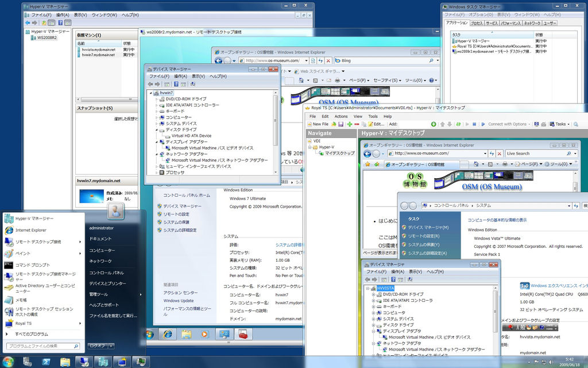The image size is (588, 368).
Task: Open Windows Update link in Windows 7 system panel
Action: 179,301
